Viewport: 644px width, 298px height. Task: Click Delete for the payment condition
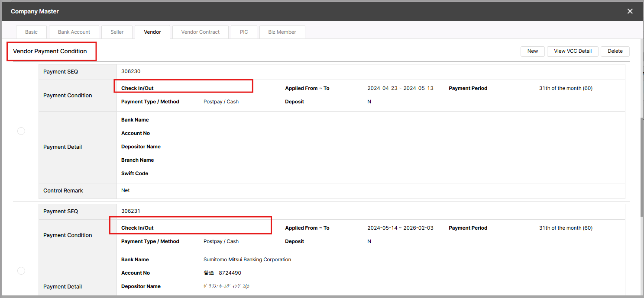coord(615,51)
